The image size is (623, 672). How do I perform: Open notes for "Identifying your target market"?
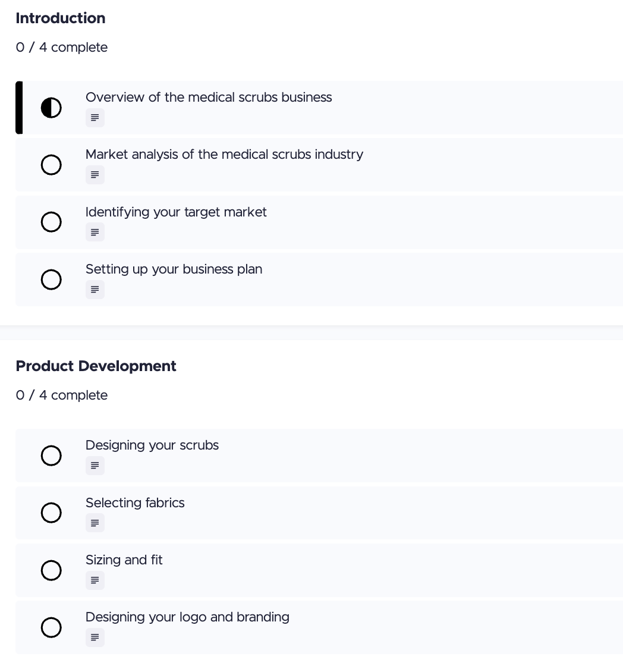[95, 232]
